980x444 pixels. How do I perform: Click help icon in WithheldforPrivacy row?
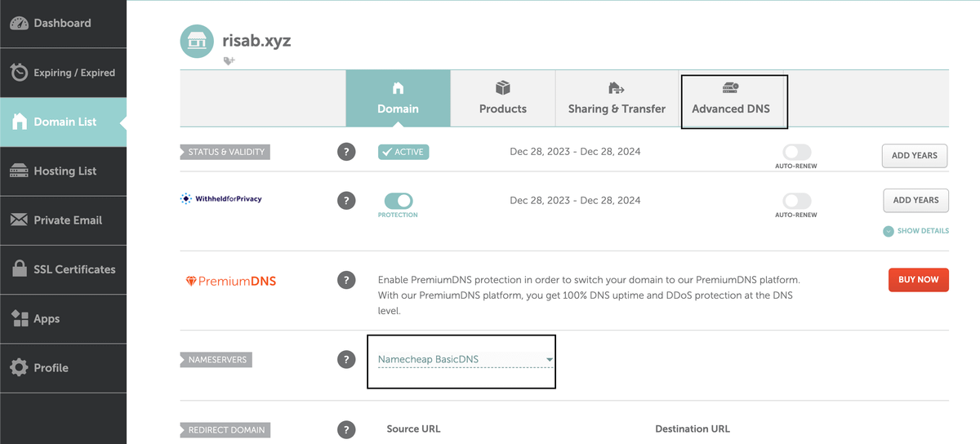(346, 200)
